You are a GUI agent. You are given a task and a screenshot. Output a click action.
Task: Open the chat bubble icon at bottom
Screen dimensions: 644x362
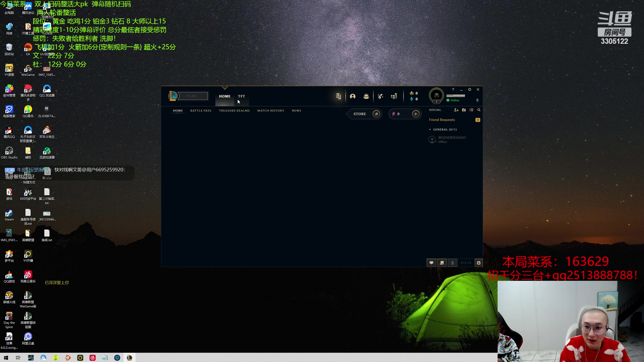click(x=431, y=263)
